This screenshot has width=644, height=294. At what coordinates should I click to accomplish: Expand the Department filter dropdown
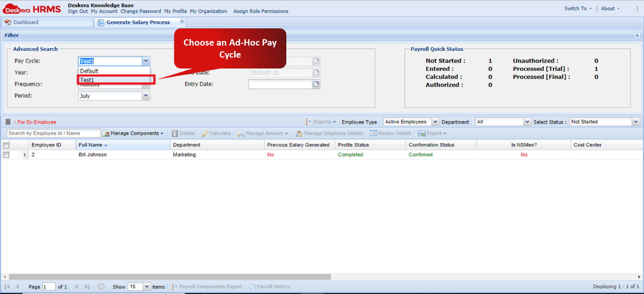(x=527, y=122)
